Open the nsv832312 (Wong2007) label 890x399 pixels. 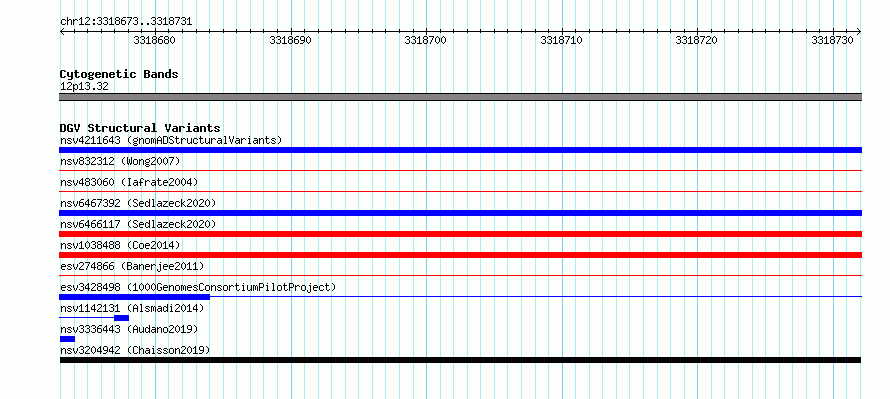[x=120, y=161]
